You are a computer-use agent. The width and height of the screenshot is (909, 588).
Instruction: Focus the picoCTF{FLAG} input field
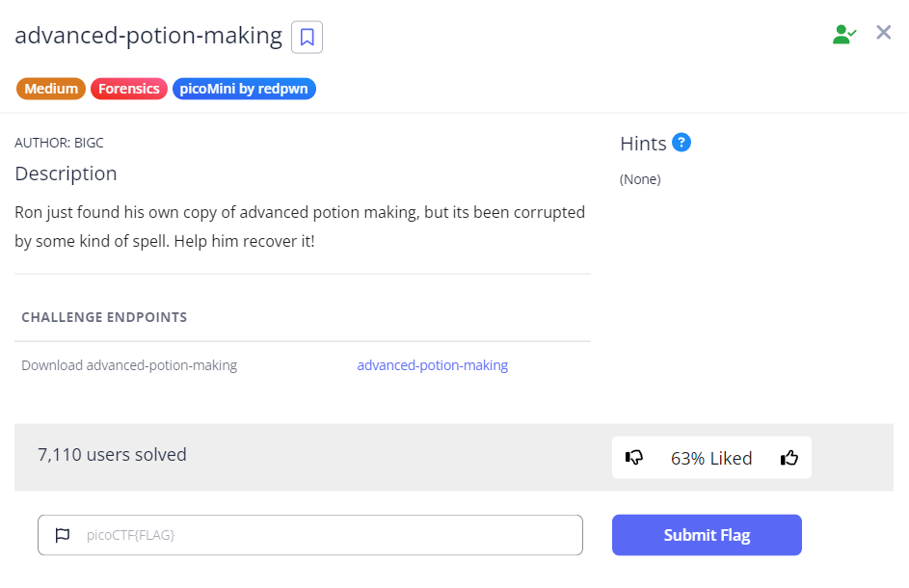pyautogui.click(x=328, y=535)
